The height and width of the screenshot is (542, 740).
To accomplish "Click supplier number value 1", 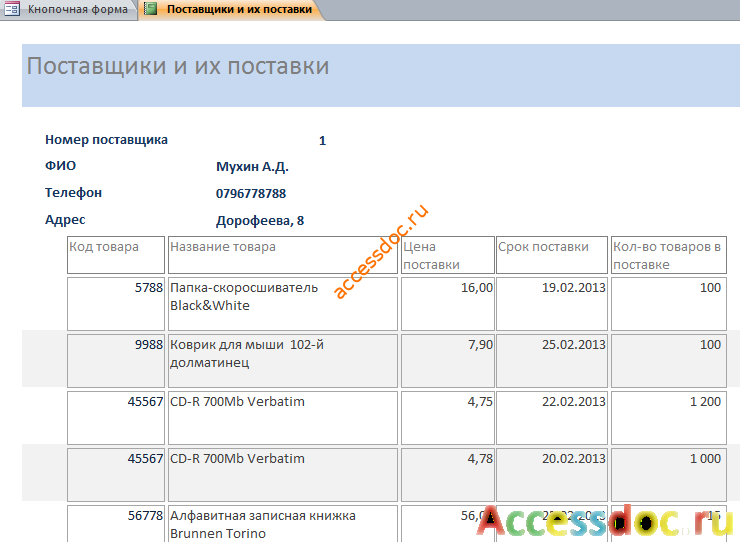I will pyautogui.click(x=322, y=141).
